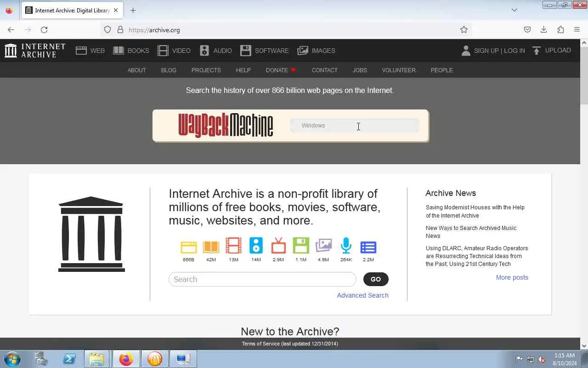Open the CONTACT menu item
This screenshot has width=588, height=368.
tap(325, 70)
